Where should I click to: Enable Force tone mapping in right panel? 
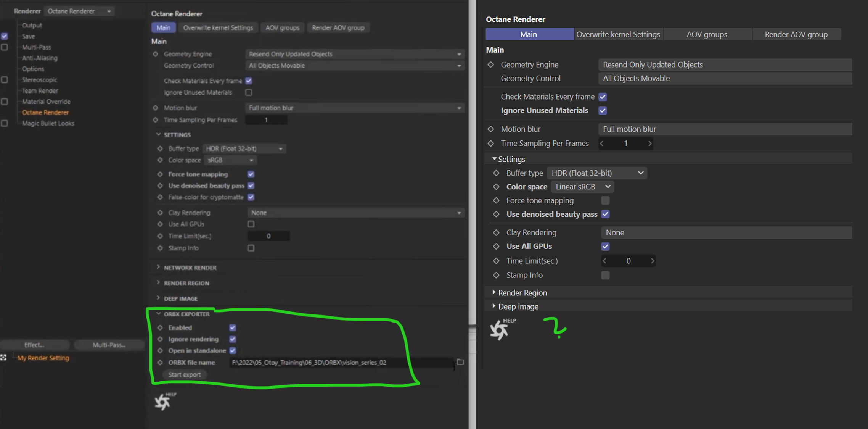[605, 200]
